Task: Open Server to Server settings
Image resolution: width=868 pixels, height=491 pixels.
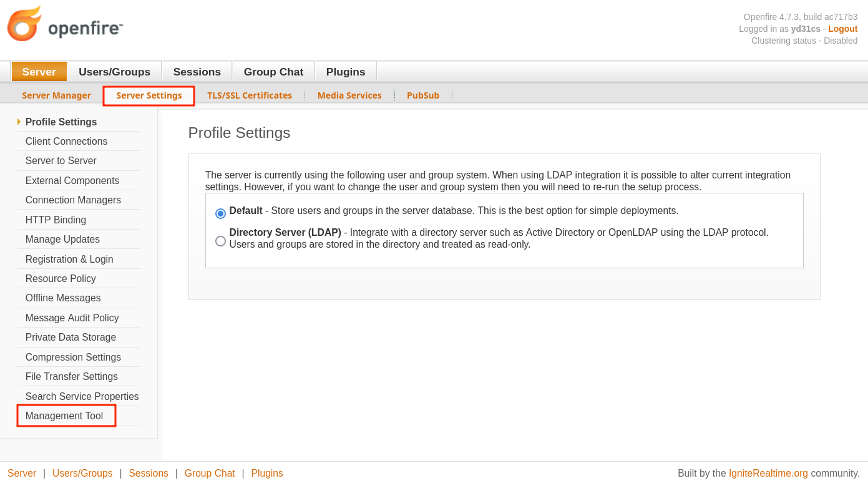Action: (x=61, y=161)
